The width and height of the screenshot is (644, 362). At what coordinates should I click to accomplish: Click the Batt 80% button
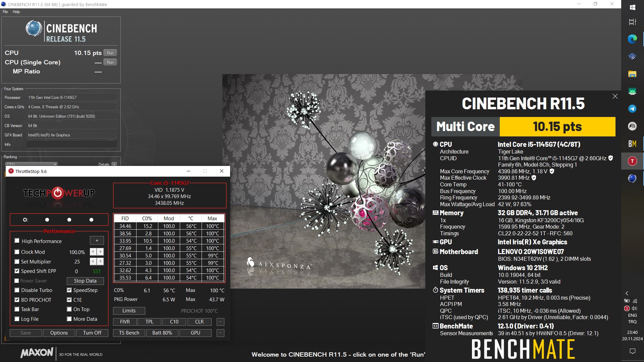tap(162, 333)
